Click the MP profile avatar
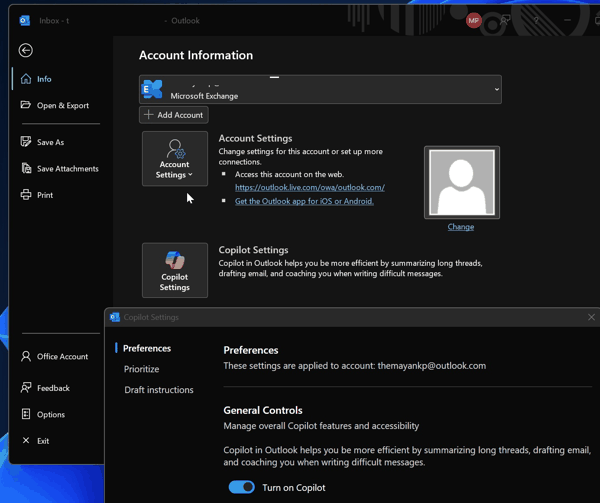The height and width of the screenshot is (503, 600). [x=473, y=21]
